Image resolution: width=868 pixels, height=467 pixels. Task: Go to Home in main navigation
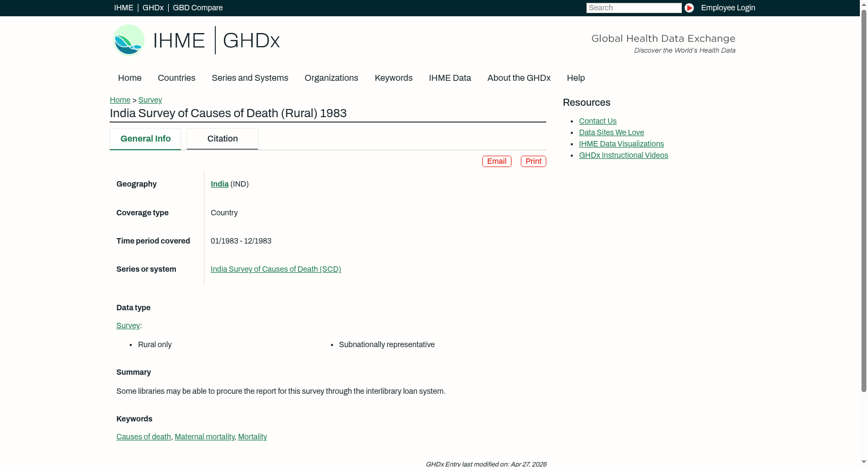pos(130,78)
